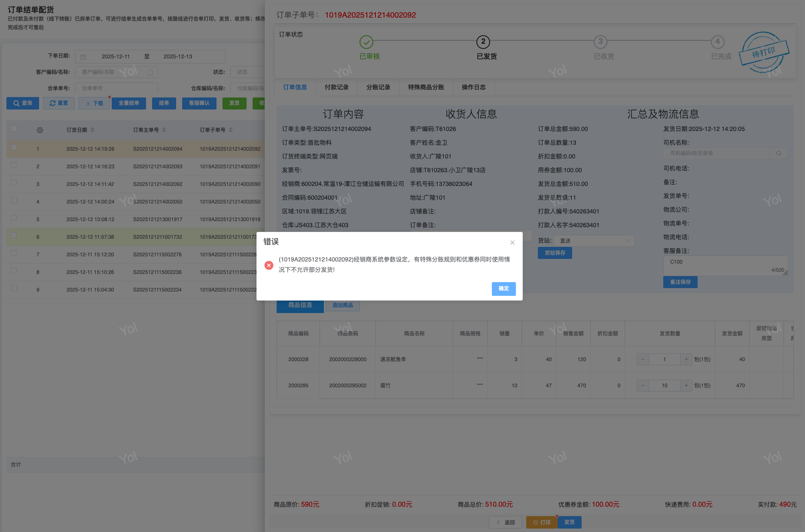Sort by 订单主单号 column arrows
The image size is (805, 532).
164,130
